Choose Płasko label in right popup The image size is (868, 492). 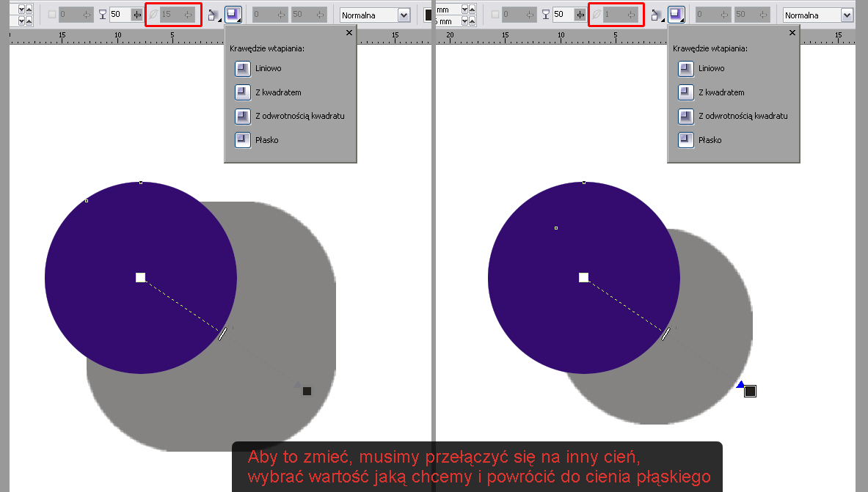709,140
